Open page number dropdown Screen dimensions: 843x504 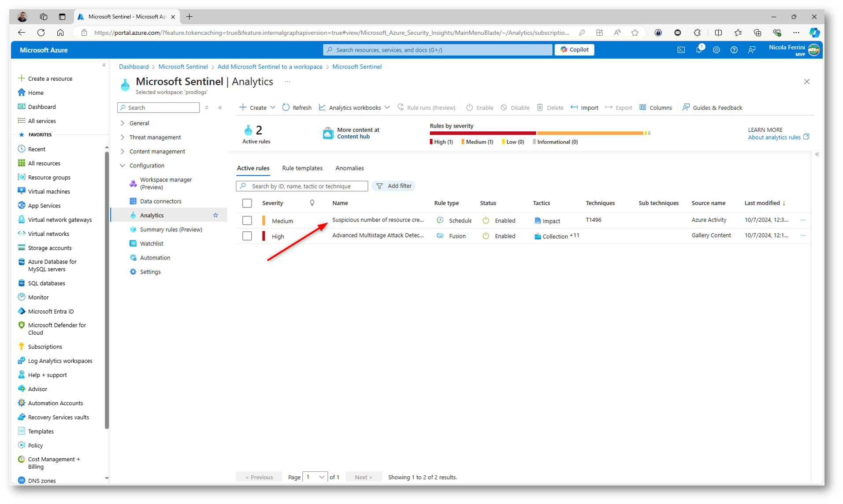(x=315, y=477)
